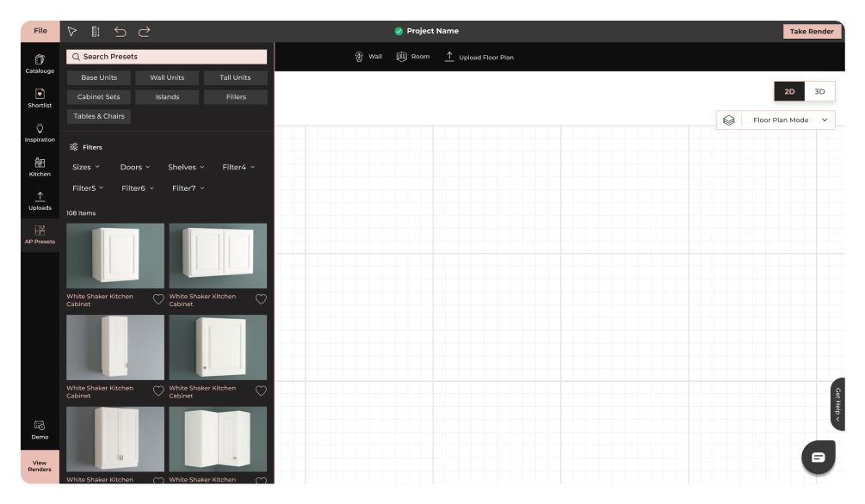This screenshot has width=865, height=504.
Task: Click the Project Name title
Action: [432, 31]
